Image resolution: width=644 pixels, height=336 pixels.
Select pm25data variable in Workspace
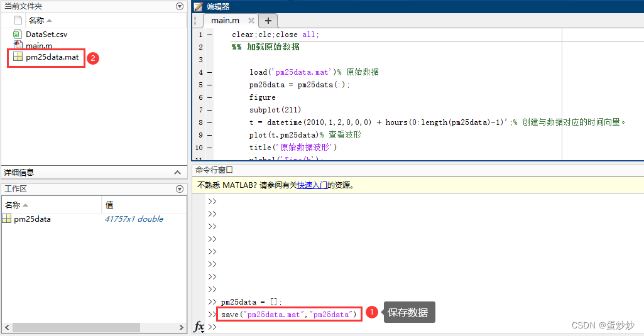(x=33, y=219)
